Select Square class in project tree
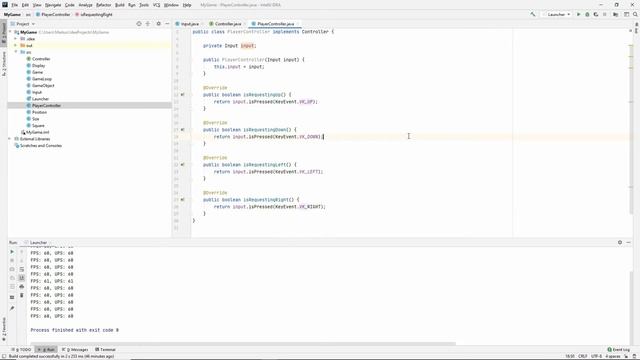 pos(38,125)
